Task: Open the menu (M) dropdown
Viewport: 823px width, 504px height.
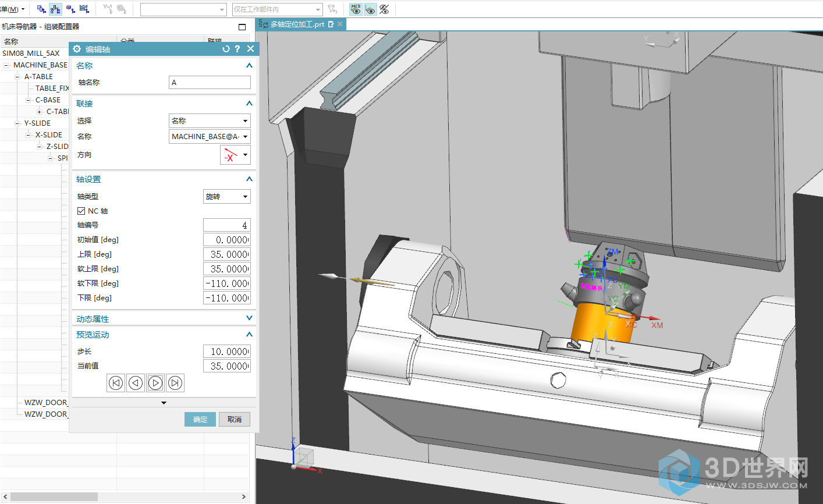Action: click(x=12, y=9)
